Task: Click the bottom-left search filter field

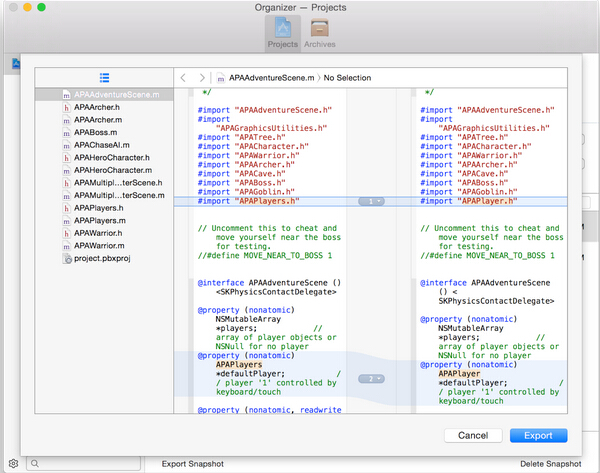Action: coord(85,464)
